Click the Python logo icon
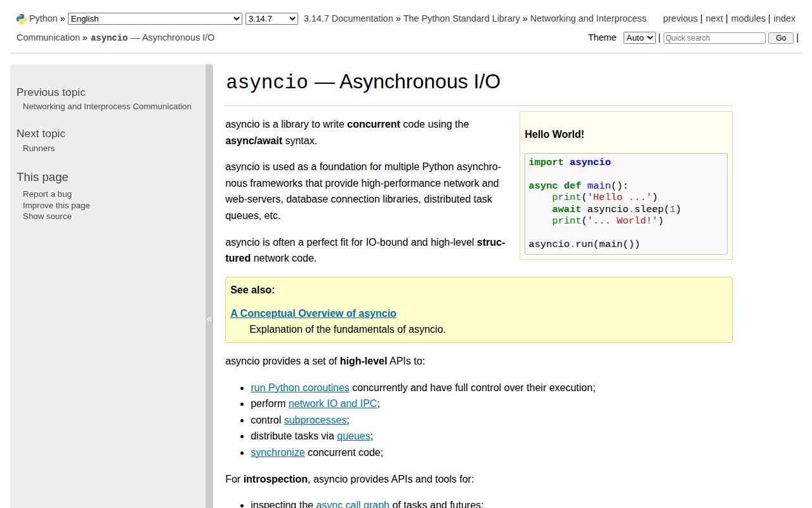Screen dimensions: 812x508 22,19
